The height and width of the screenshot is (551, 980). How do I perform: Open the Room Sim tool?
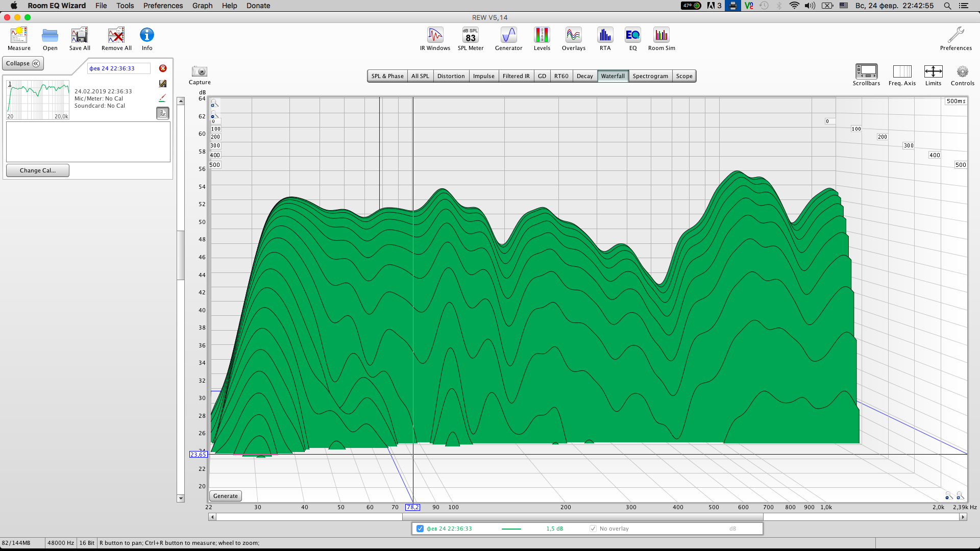coord(661,36)
